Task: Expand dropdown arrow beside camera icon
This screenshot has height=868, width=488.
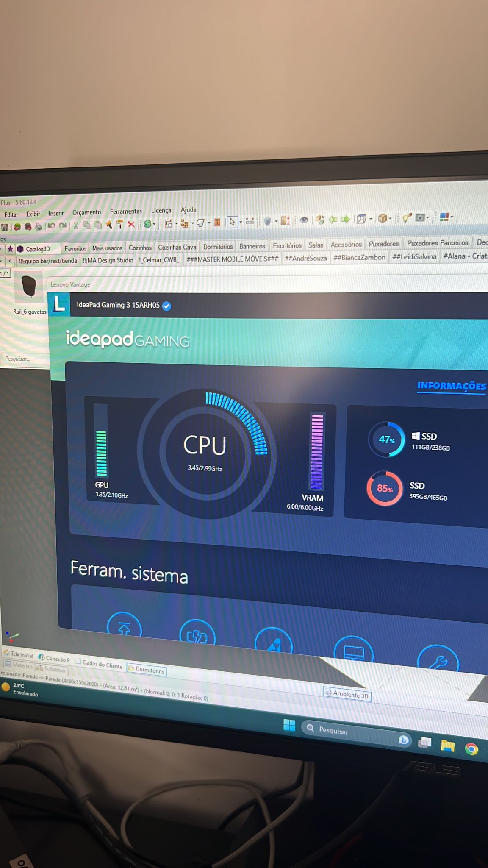Action: [427, 217]
